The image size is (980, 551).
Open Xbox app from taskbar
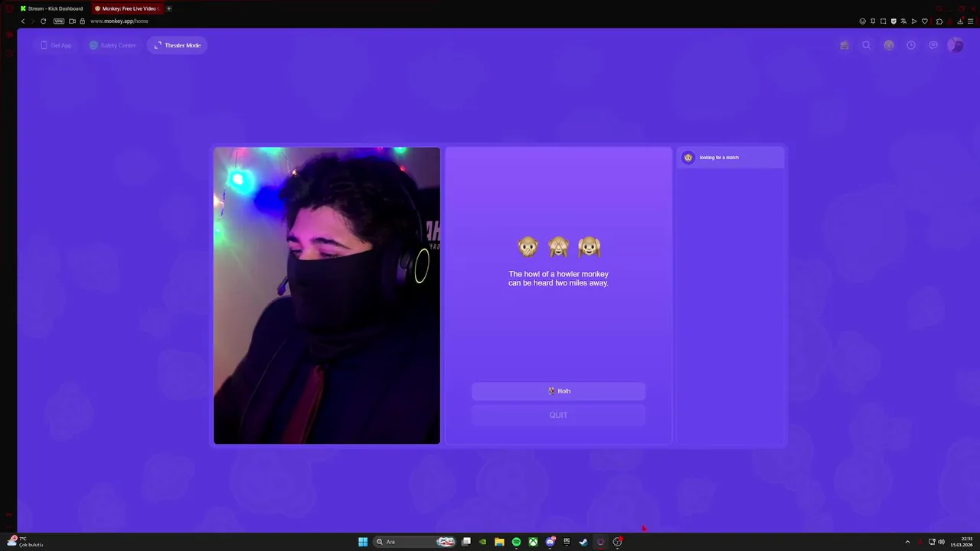533,542
